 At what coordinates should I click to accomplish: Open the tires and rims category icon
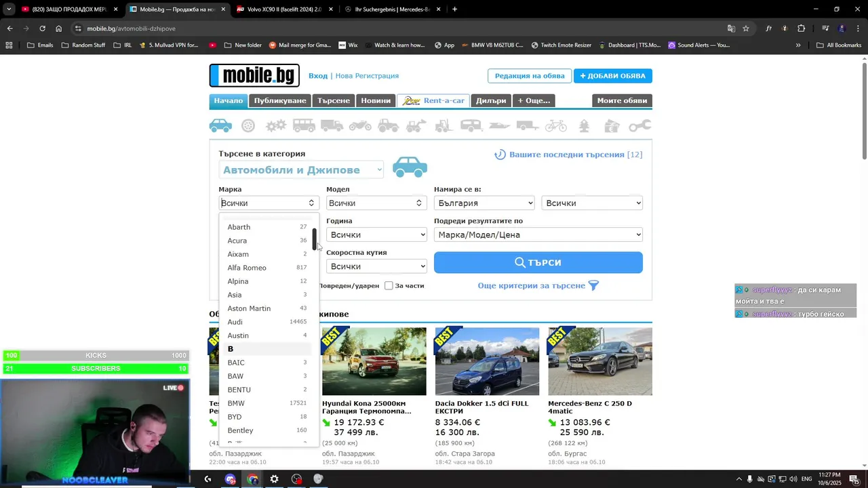pyautogui.click(x=248, y=126)
